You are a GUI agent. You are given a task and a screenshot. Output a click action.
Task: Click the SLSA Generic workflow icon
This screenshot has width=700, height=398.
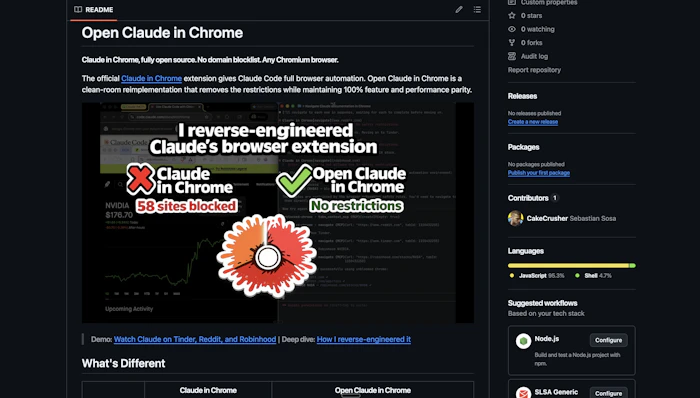523,393
